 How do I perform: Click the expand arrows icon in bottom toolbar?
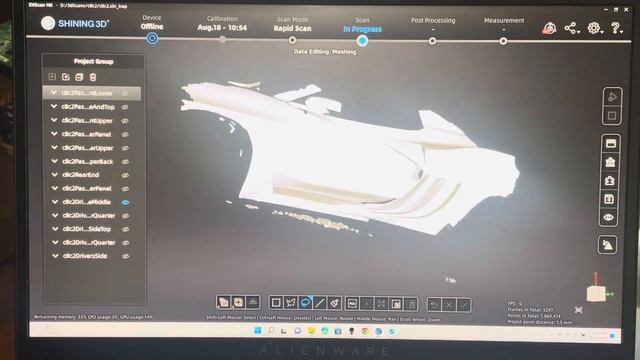[381, 303]
